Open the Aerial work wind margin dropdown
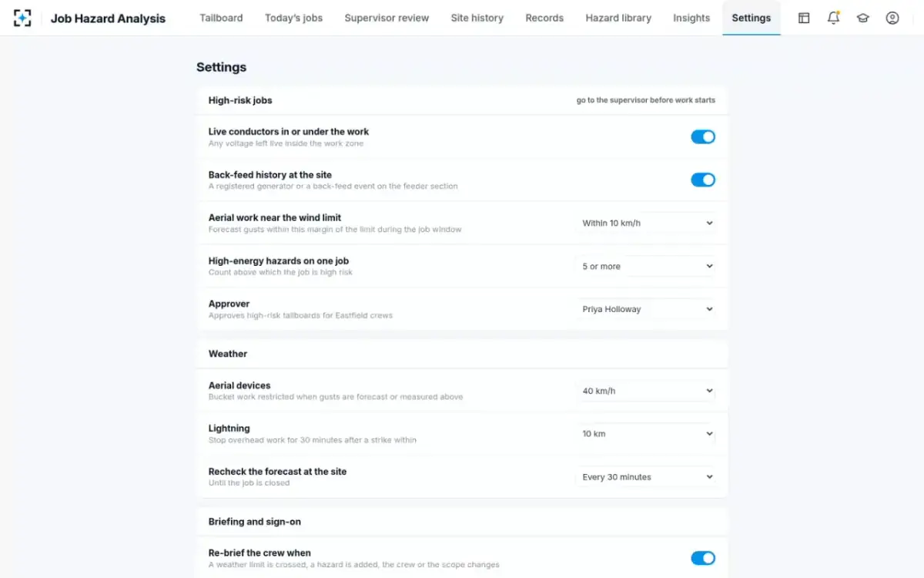 (x=645, y=223)
